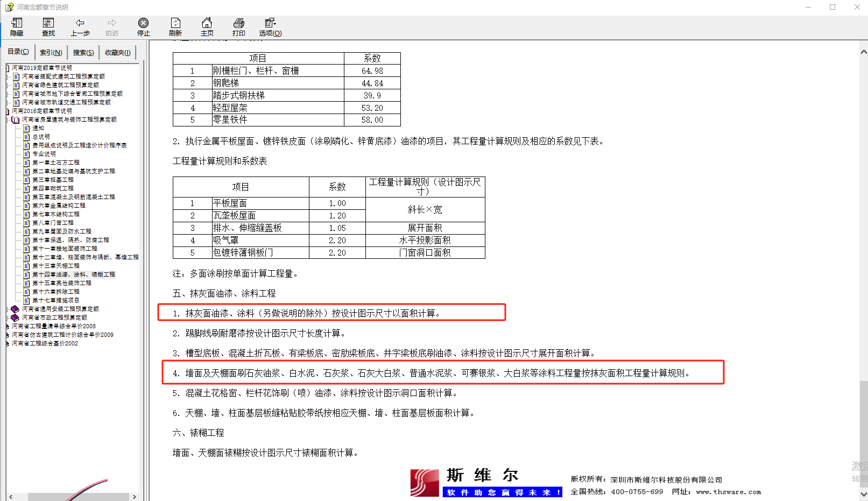Switch to the 搜索(S) tab
Screen dimensions: 868x501
pyautogui.click(x=83, y=52)
